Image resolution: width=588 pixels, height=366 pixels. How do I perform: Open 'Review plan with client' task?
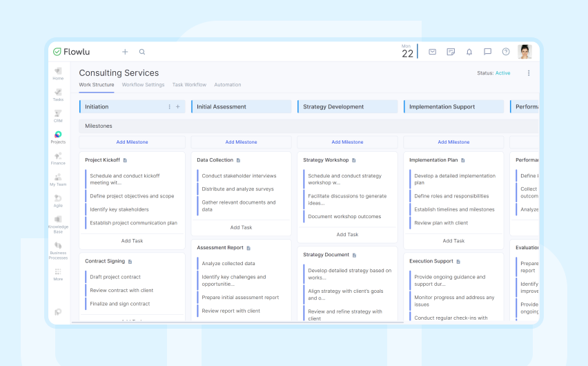click(441, 223)
